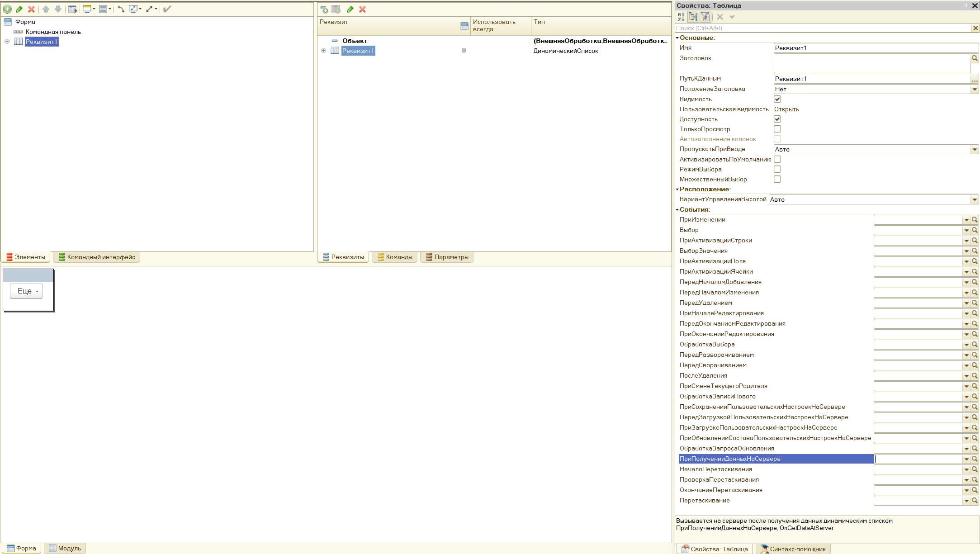
Task: Toggle the group by categories icon
Action: [693, 17]
